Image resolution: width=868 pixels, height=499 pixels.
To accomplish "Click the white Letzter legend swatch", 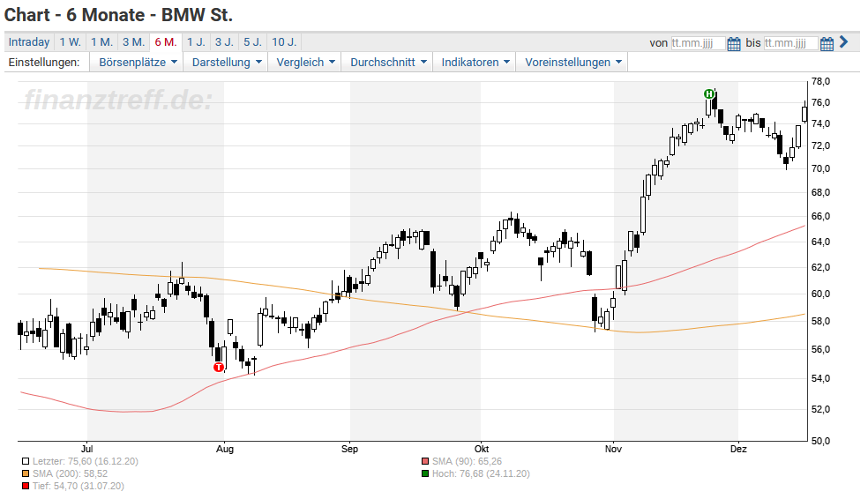I will [x=26, y=461].
